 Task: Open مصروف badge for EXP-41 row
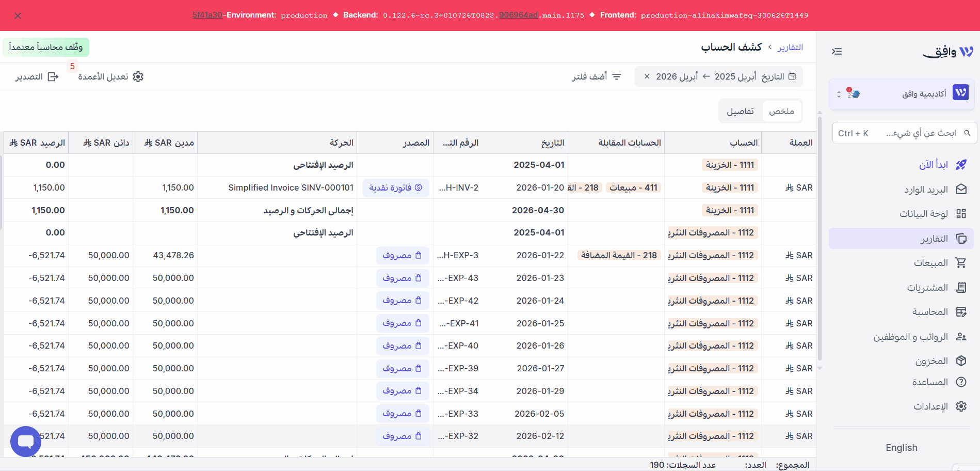[x=402, y=323]
